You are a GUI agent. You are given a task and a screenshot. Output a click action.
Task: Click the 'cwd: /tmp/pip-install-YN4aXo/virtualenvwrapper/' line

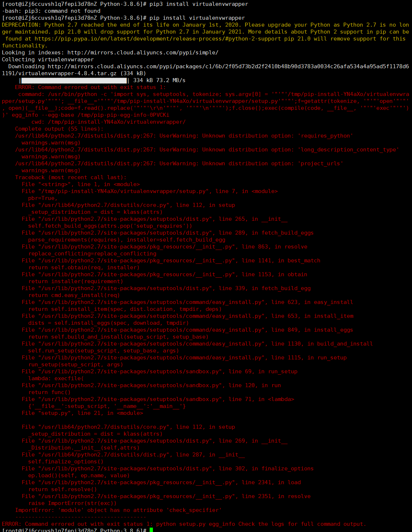[108, 122]
